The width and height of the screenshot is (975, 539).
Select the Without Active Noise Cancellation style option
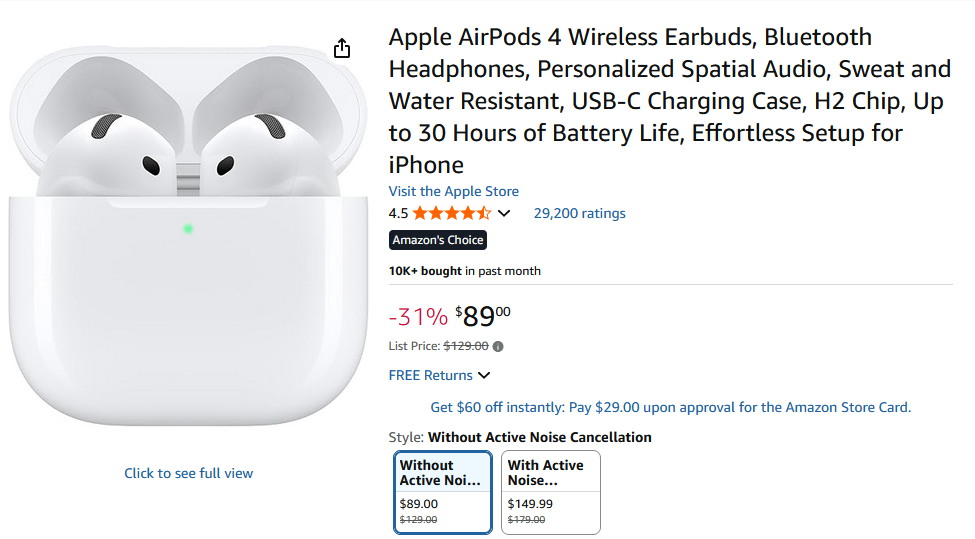click(x=443, y=492)
